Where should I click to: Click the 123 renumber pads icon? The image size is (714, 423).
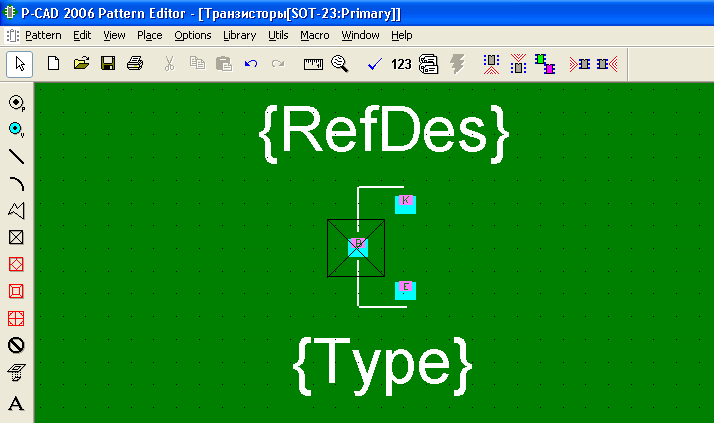point(401,64)
